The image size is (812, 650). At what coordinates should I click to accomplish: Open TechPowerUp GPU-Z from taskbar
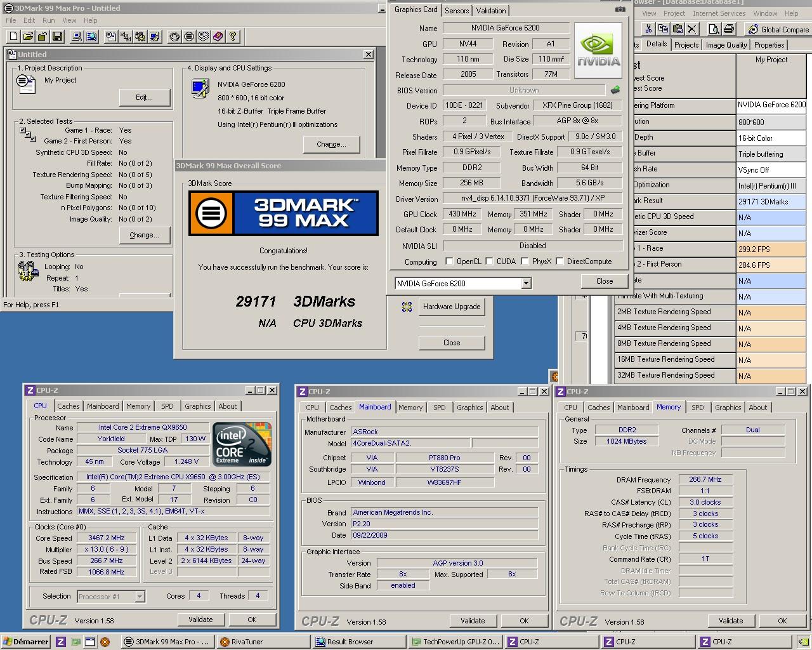(x=455, y=642)
